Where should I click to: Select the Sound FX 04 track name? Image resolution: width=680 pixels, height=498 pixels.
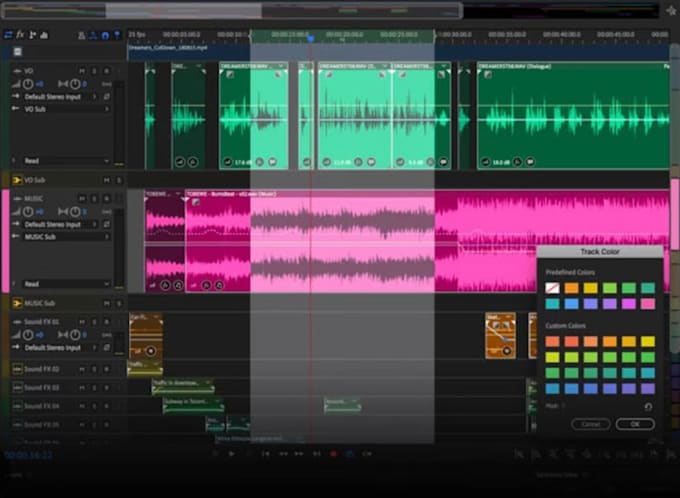42,406
